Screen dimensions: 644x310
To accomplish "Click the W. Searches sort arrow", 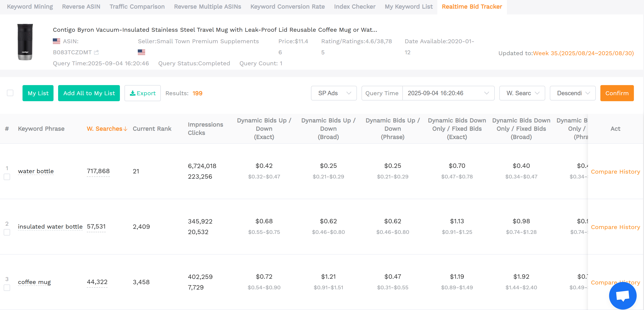I will click(x=125, y=129).
